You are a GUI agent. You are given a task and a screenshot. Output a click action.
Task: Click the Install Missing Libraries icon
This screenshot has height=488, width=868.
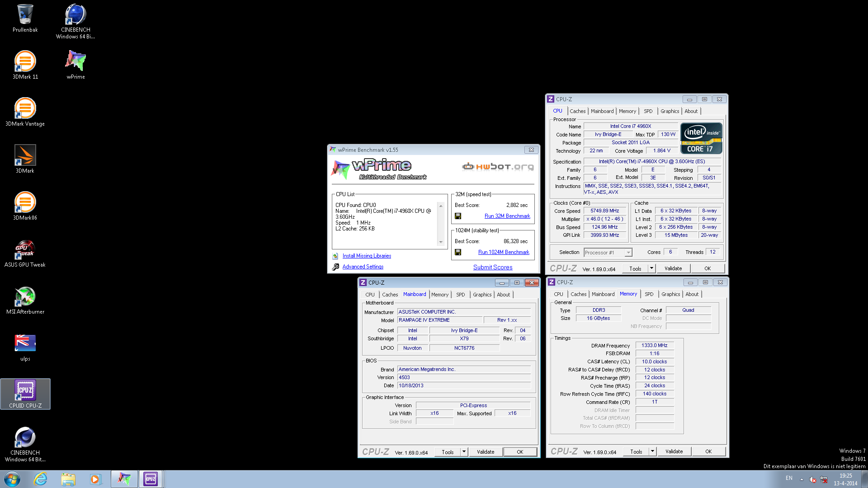coord(335,256)
